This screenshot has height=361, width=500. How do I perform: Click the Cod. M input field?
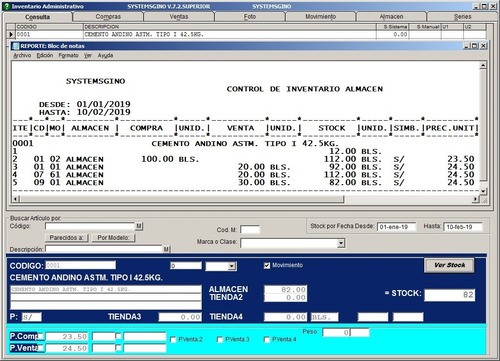pos(250,229)
